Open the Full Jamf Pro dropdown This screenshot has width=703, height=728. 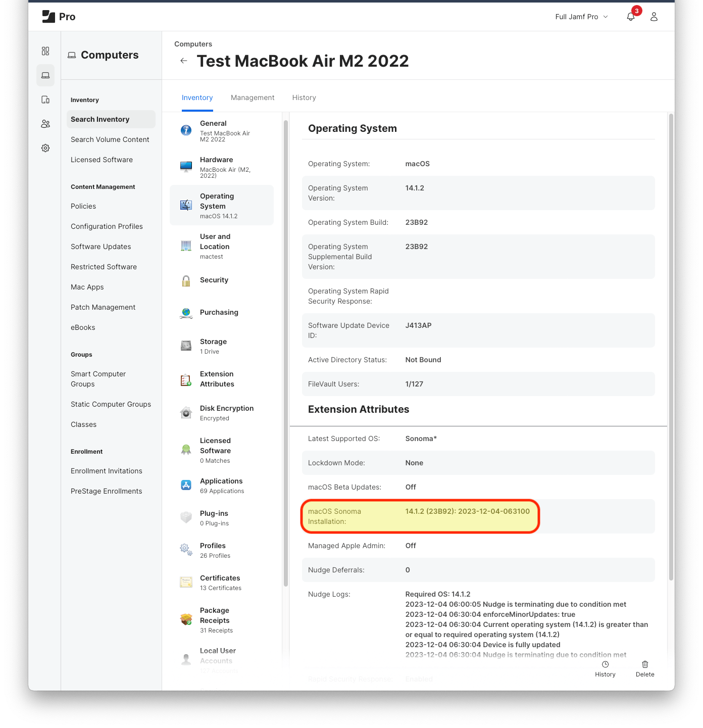(x=581, y=17)
